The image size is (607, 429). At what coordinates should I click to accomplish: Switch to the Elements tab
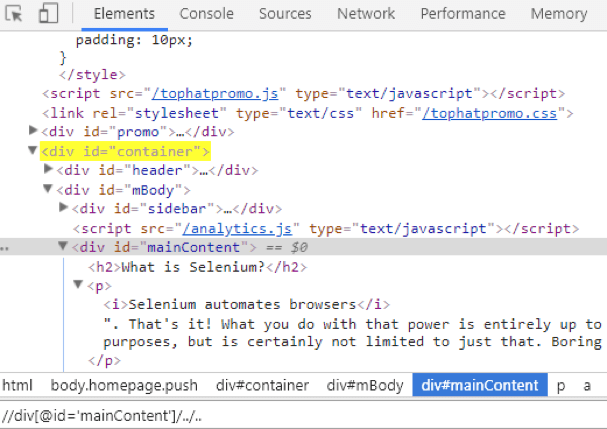124,14
